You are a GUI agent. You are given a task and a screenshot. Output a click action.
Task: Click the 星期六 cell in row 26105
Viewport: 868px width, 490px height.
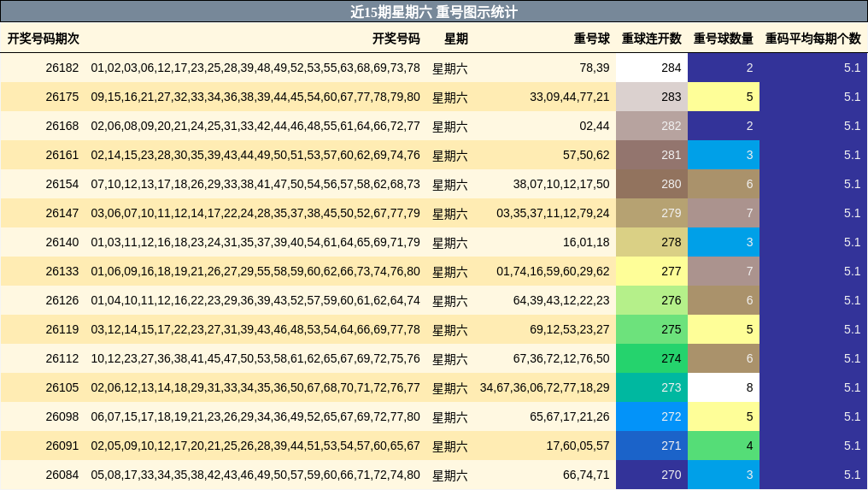[449, 388]
